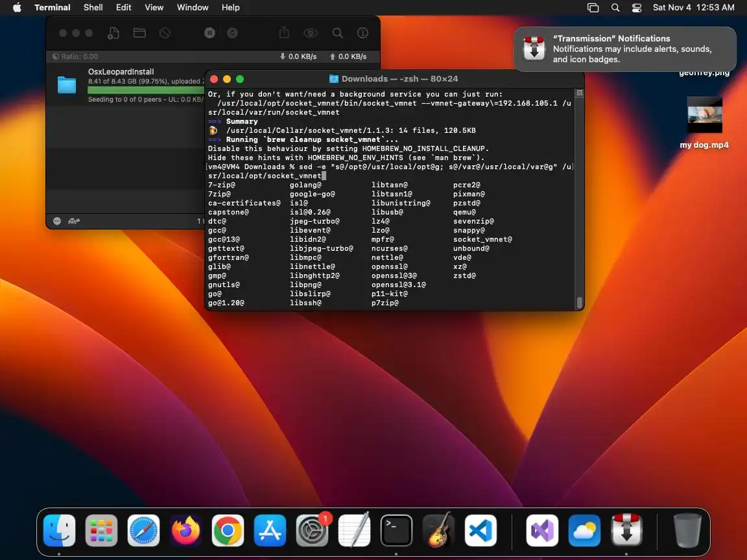Open the Edit menu

click(x=123, y=8)
